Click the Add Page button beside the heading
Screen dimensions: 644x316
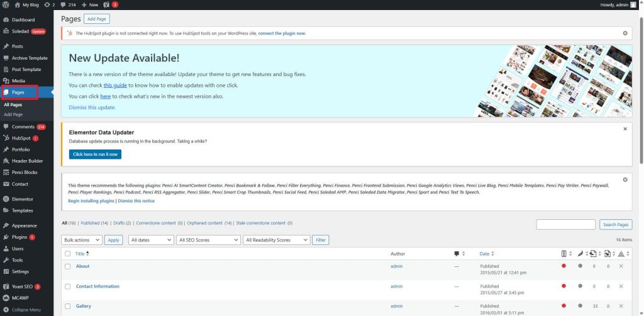click(97, 19)
